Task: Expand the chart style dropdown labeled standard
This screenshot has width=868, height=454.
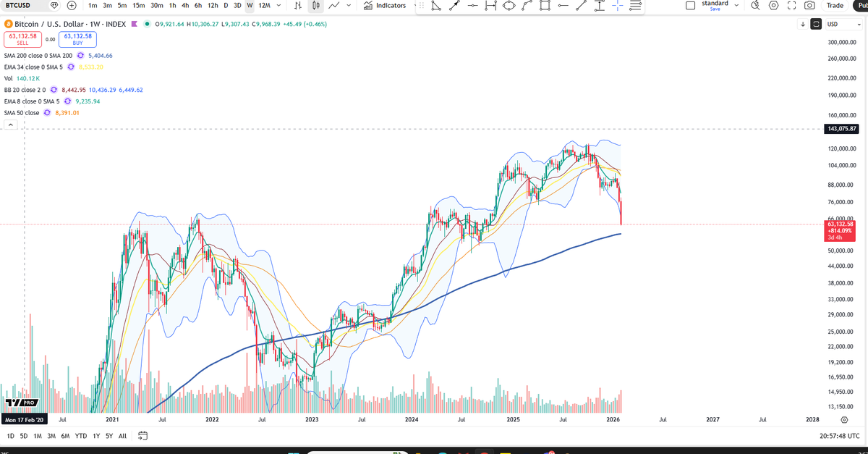Action: tap(736, 5)
